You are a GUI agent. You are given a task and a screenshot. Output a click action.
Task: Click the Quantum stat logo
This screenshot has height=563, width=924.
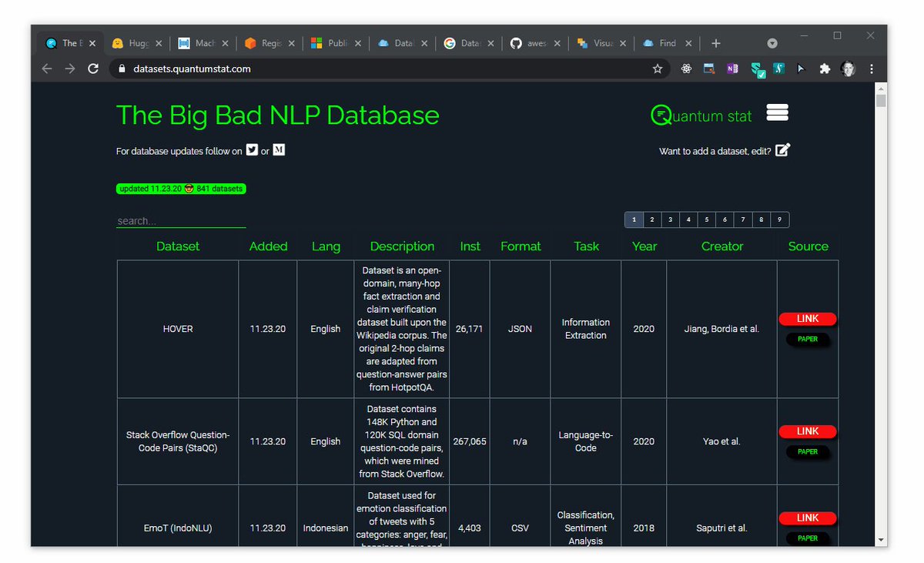[701, 116]
